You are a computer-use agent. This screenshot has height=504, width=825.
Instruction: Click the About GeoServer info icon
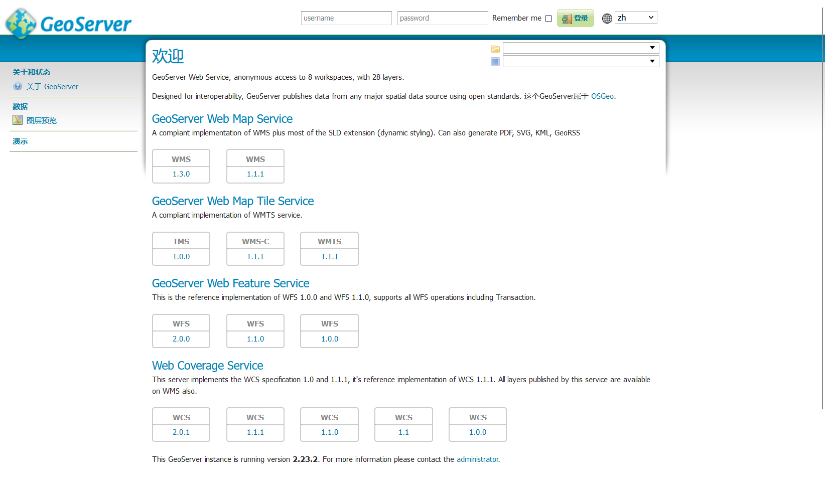pyautogui.click(x=18, y=86)
